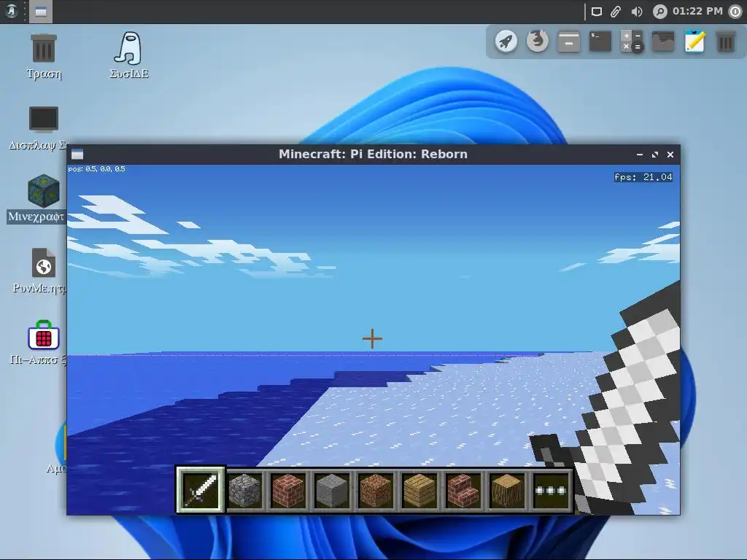747x560 pixels.
Task: Select the dirt block in hotbar
Action: [x=376, y=491]
